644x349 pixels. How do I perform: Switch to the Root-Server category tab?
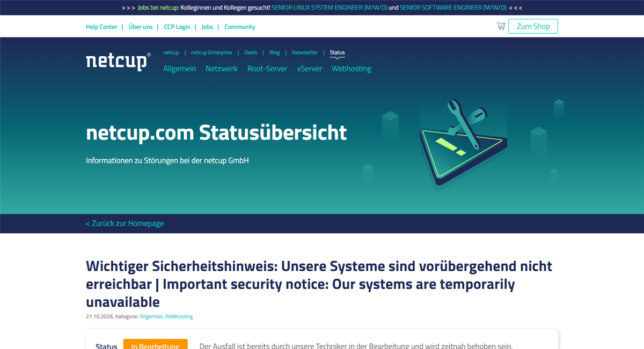pyautogui.click(x=267, y=69)
